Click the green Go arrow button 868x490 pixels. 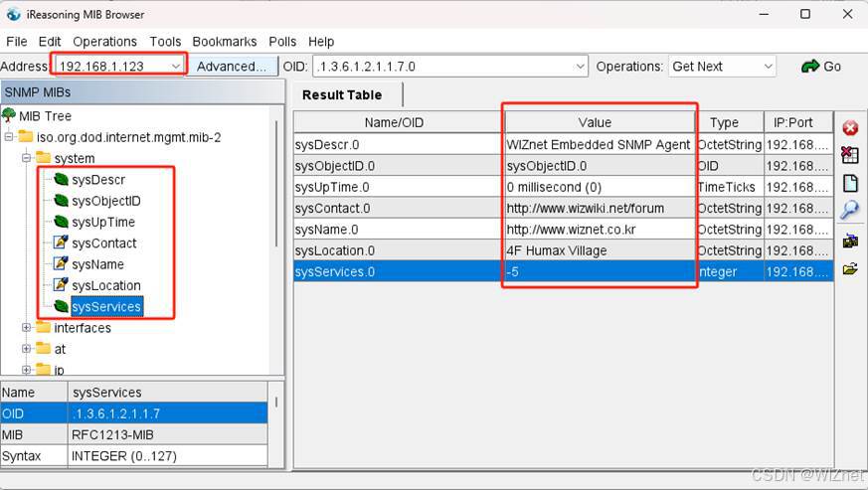821,67
